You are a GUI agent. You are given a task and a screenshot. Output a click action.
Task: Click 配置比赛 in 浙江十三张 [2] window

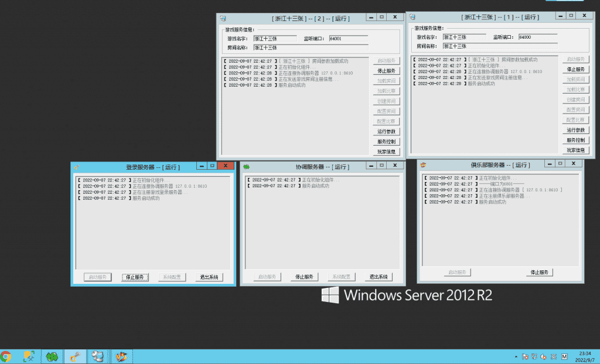point(386,121)
